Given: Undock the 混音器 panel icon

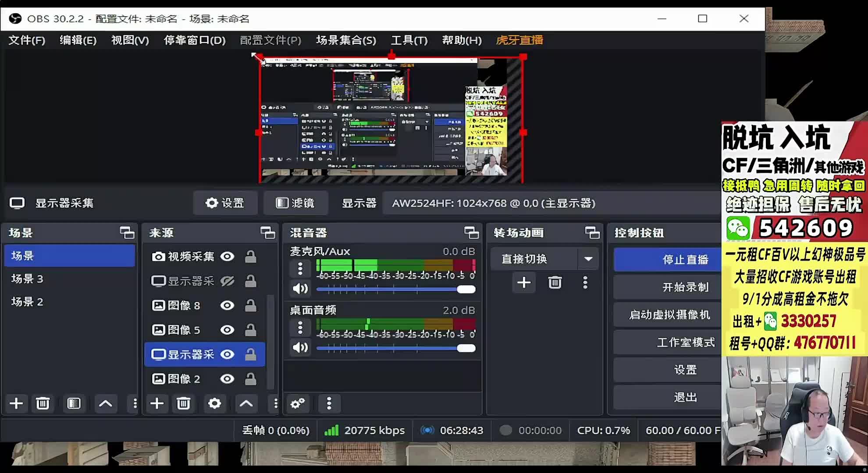Looking at the screenshot, I should pos(471,233).
